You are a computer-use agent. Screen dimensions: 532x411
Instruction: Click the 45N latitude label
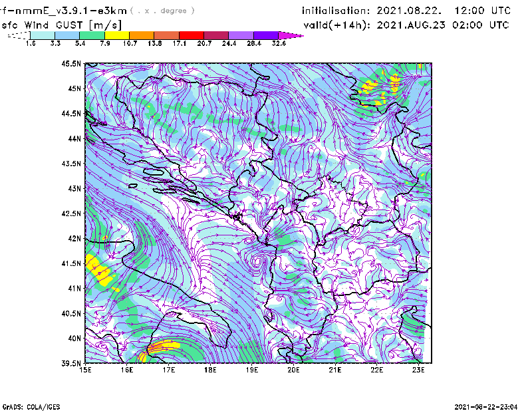click(x=74, y=88)
